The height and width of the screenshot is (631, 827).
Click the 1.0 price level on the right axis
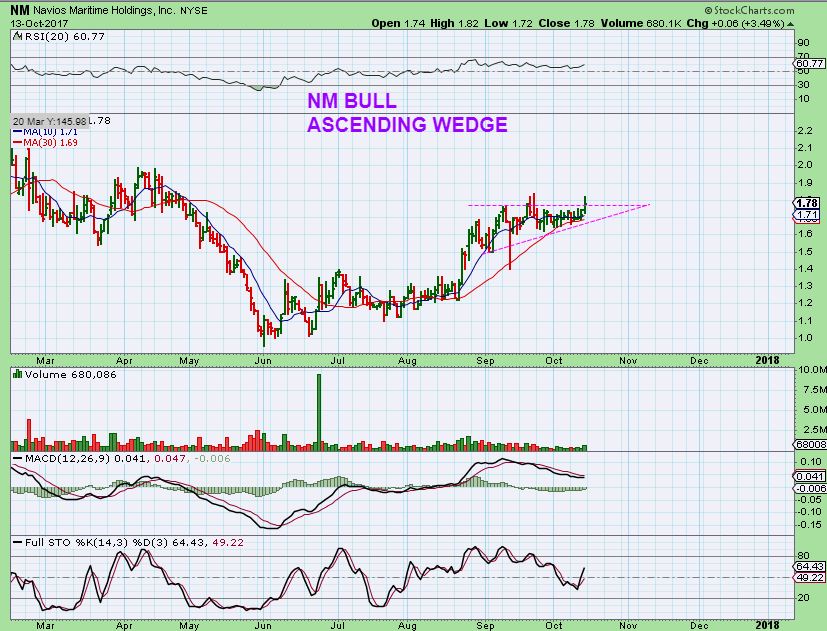pos(805,338)
